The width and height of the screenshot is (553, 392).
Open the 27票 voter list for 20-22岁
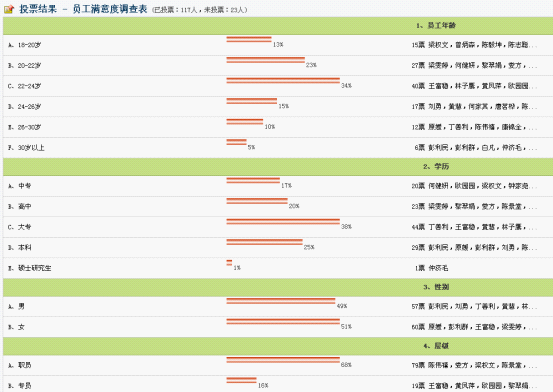474,65
